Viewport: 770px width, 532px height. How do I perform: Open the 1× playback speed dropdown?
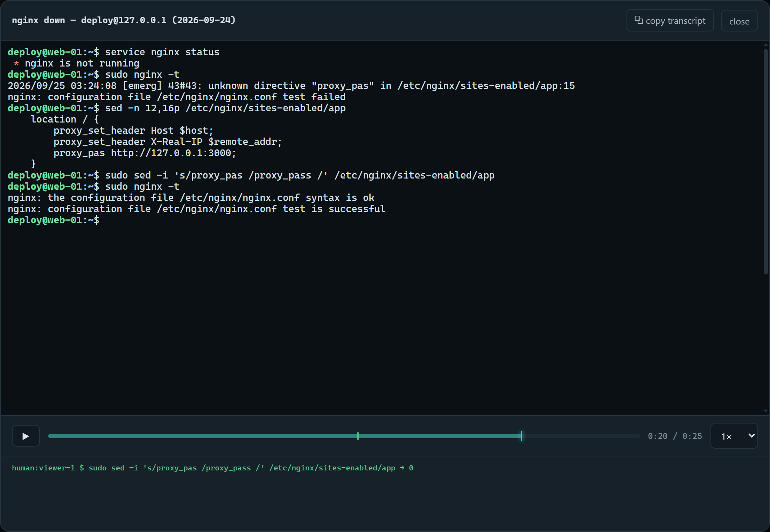[x=734, y=436]
